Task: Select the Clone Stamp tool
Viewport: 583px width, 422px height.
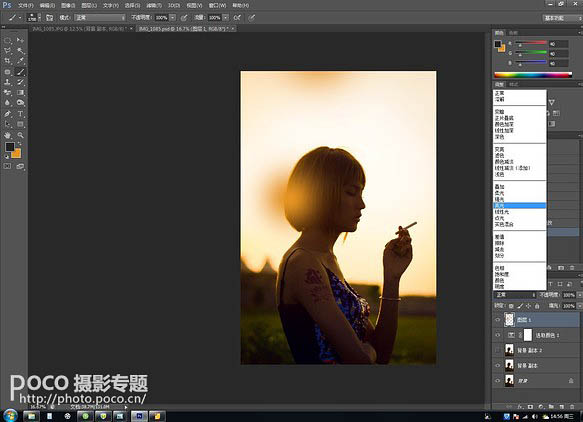Action: coord(7,82)
